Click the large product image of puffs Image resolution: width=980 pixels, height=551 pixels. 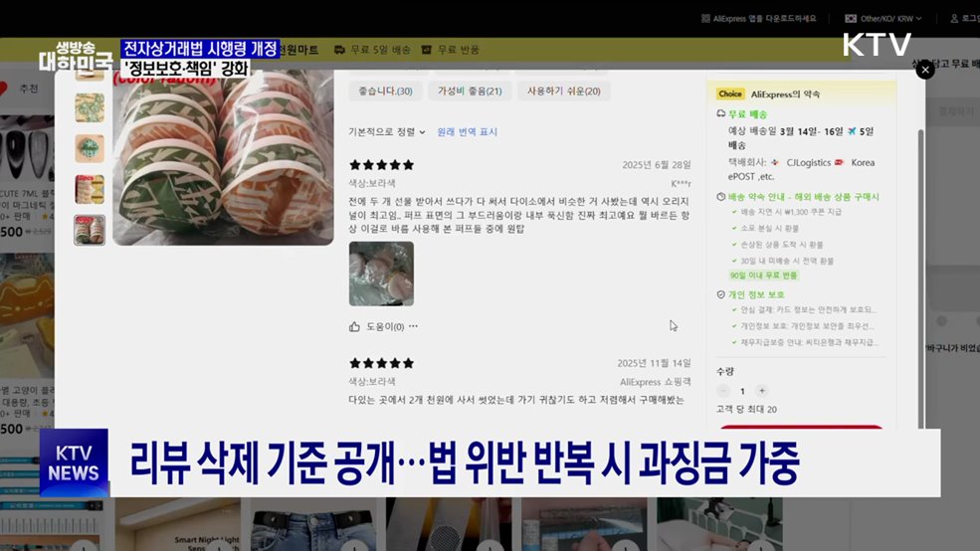(223, 157)
